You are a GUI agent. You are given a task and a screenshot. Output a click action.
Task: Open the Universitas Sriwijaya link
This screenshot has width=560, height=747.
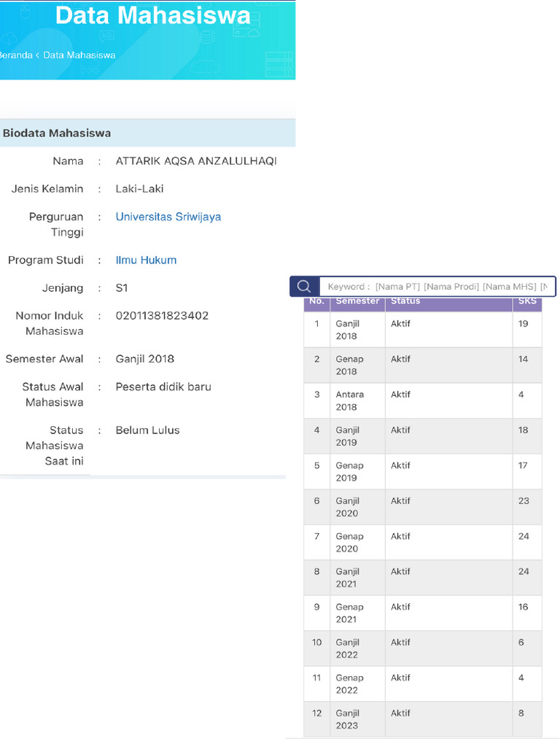[168, 217]
